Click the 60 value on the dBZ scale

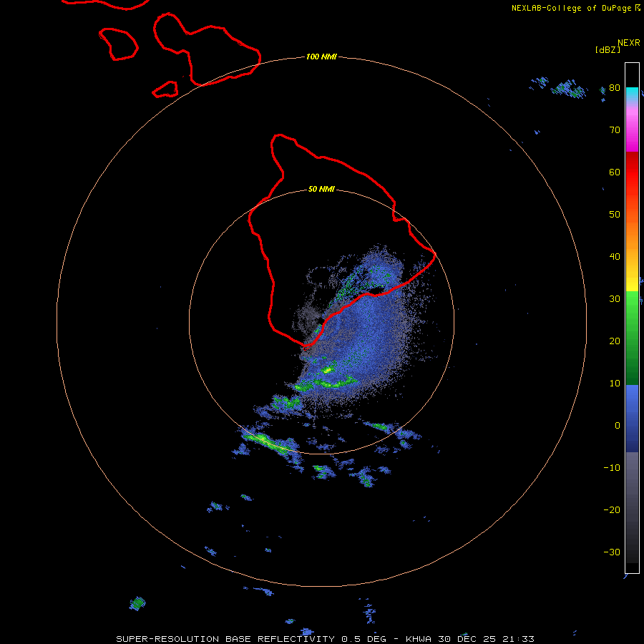[x=615, y=172]
